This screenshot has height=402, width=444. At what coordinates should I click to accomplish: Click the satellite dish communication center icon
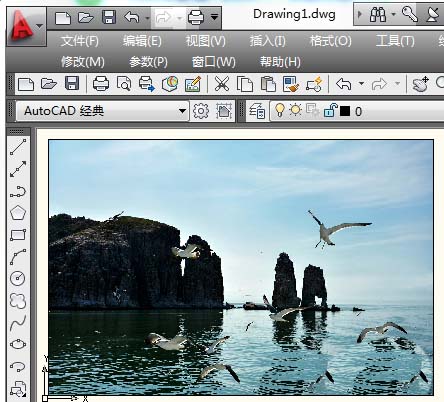(432, 15)
